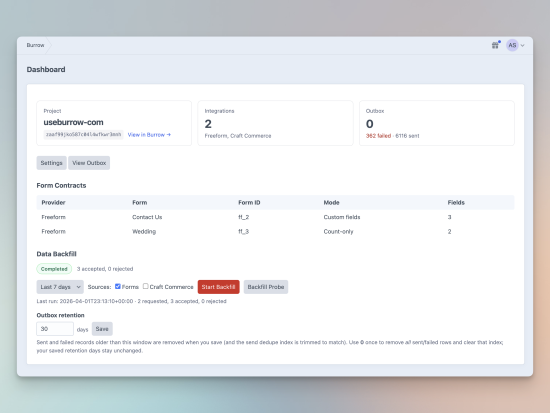
Task: Click the ff_3 form ID
Action: pos(243,232)
